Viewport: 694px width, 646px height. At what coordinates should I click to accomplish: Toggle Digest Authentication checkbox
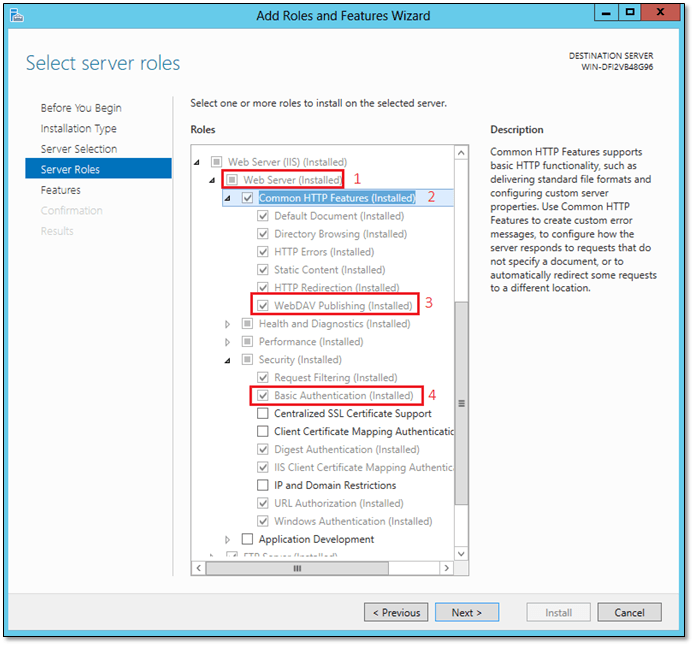click(263, 449)
